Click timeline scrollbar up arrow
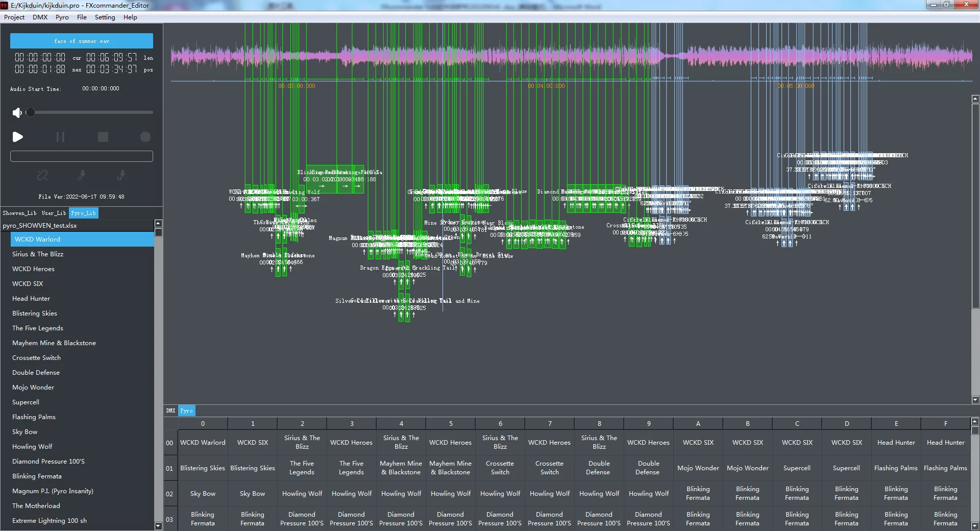 click(x=975, y=99)
